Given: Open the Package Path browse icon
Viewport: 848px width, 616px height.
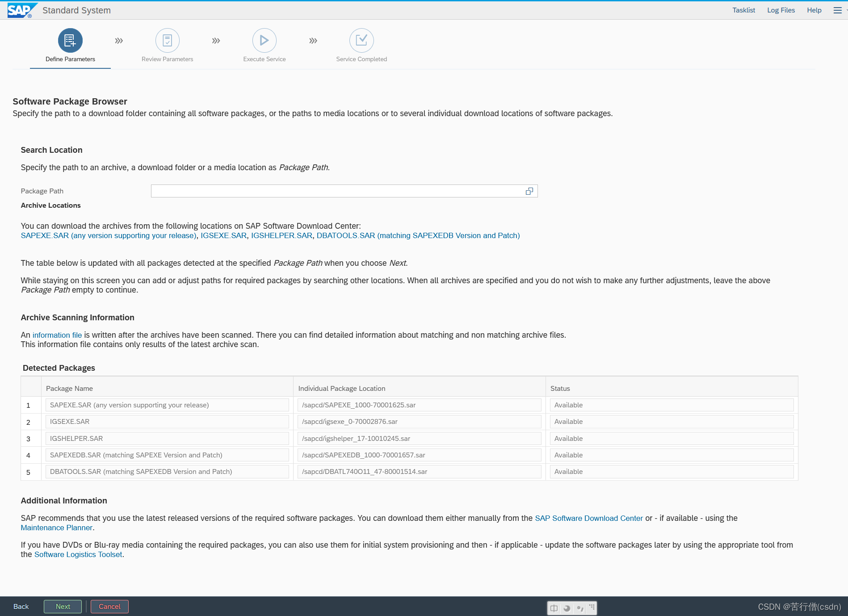Looking at the screenshot, I should coord(529,191).
